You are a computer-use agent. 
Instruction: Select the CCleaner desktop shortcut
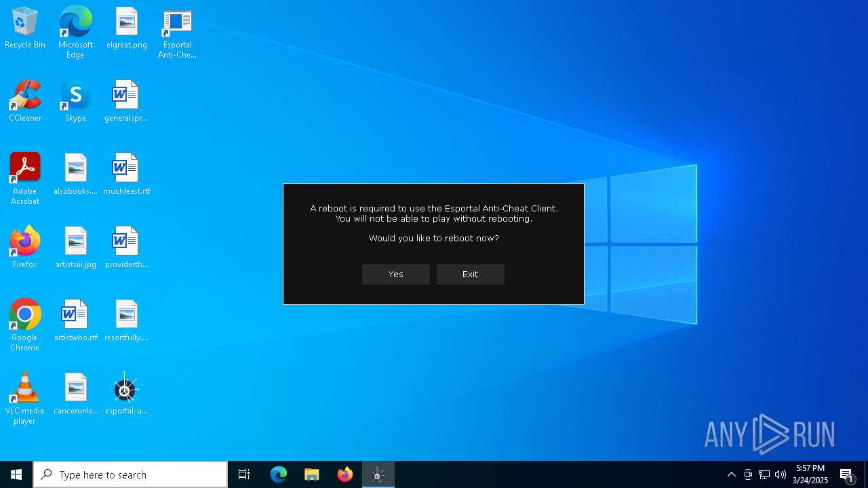coord(25,102)
